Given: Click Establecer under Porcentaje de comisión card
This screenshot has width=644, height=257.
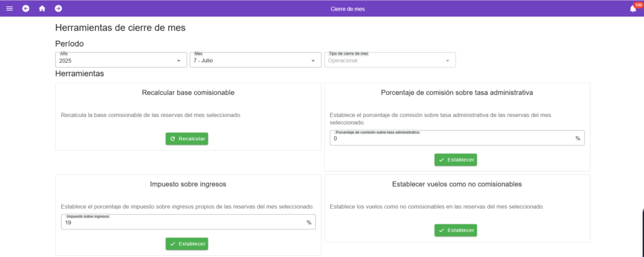Looking at the screenshot, I should pyautogui.click(x=455, y=160).
